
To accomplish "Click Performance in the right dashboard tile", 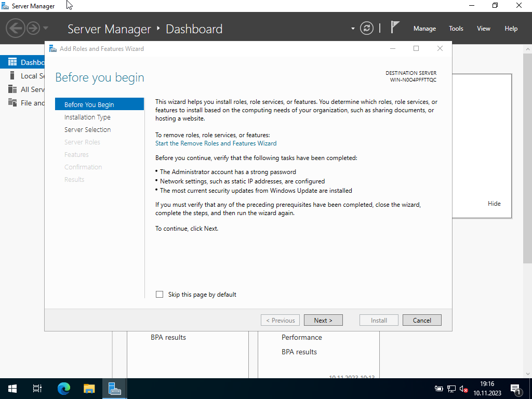I will (302, 337).
